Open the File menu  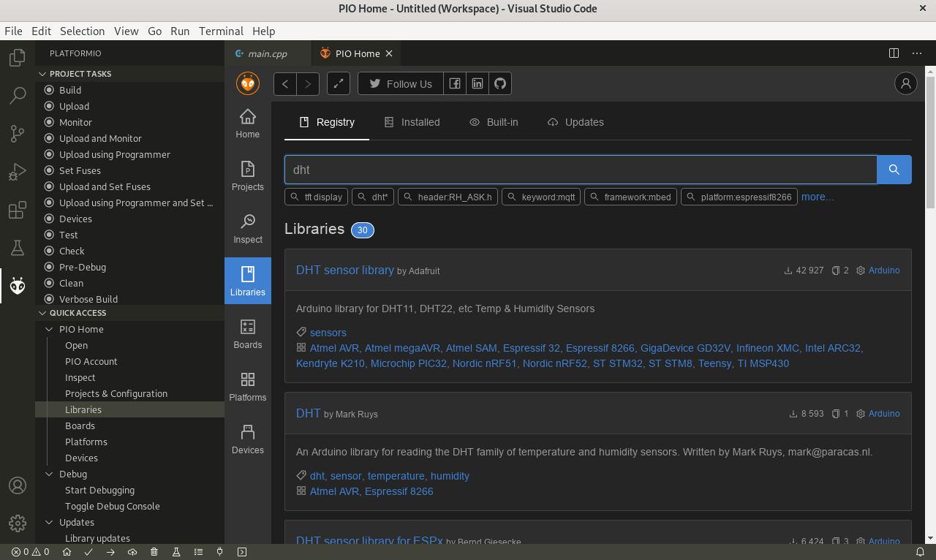click(x=13, y=31)
